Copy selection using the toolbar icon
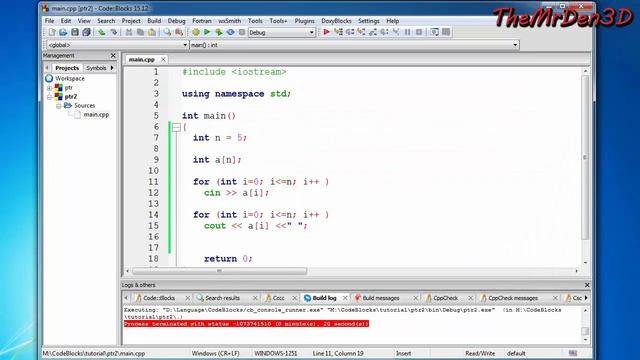 click(140, 32)
